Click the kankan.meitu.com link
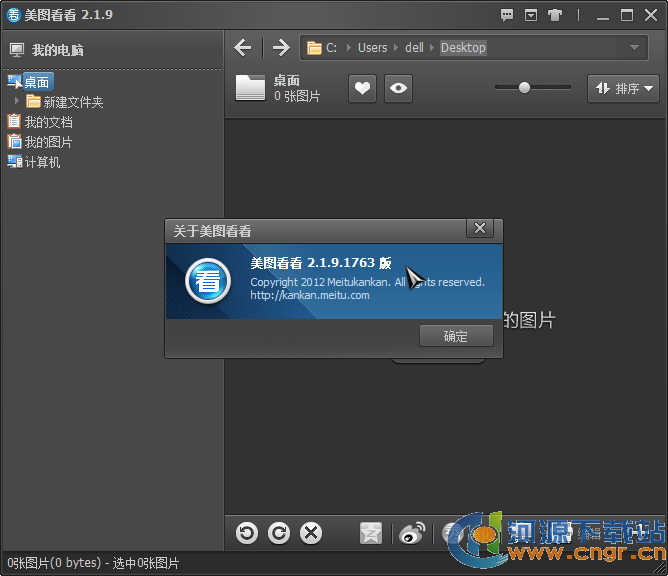Screen dimensions: 668x576 point(310,295)
